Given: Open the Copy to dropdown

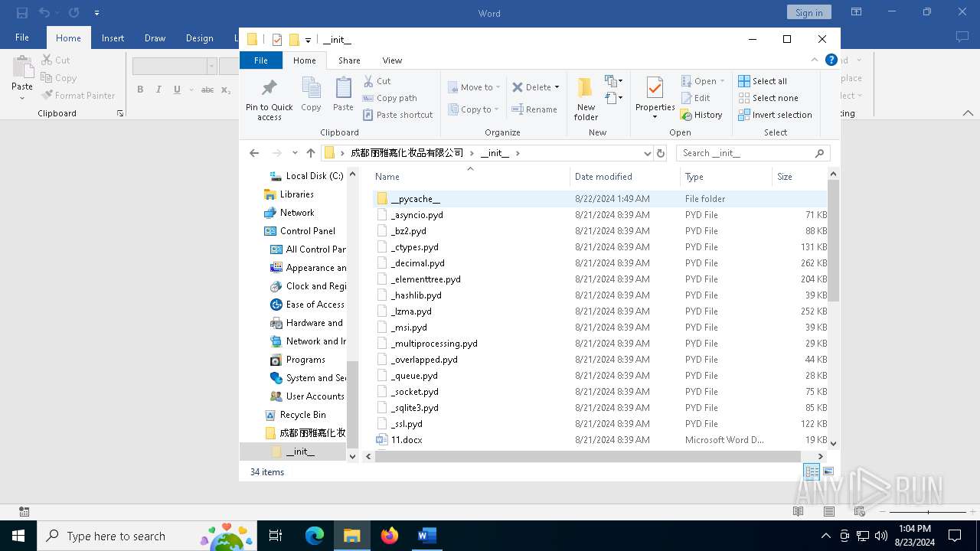Looking at the screenshot, I should pyautogui.click(x=474, y=109).
